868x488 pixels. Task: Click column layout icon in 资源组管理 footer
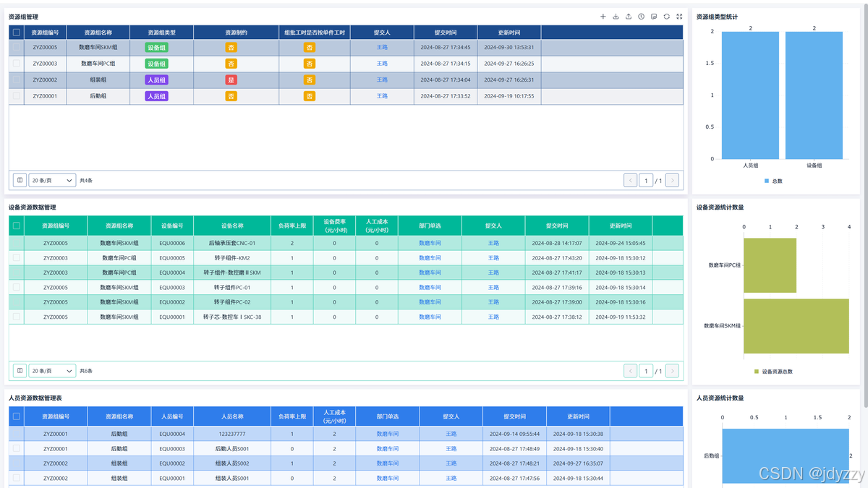pos(20,180)
